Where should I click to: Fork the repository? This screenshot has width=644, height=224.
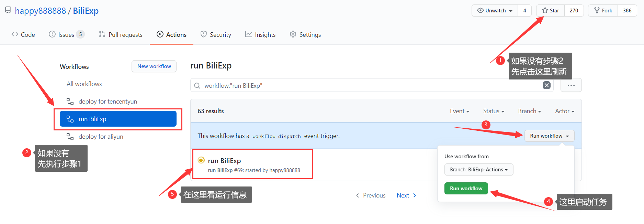coord(603,11)
